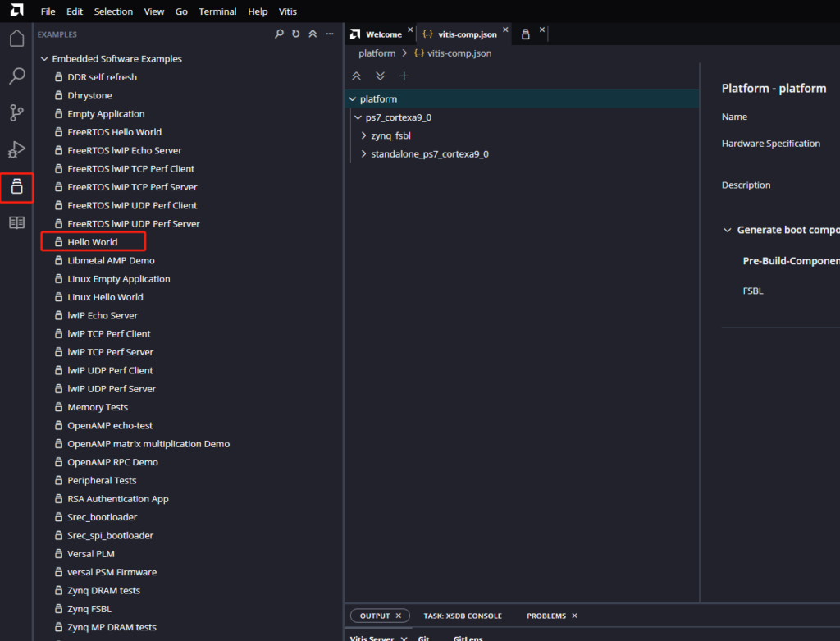Screen dimensions: 840x641
Task: Select the FreeRTOS lwIP Echo Server example
Action: [x=125, y=150]
